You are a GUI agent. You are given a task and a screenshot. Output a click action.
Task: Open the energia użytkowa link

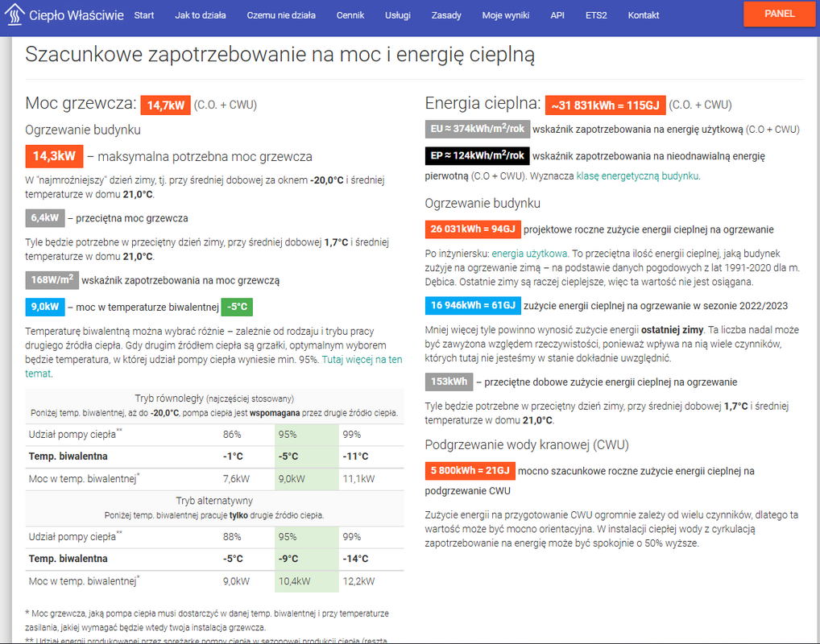pos(530,253)
